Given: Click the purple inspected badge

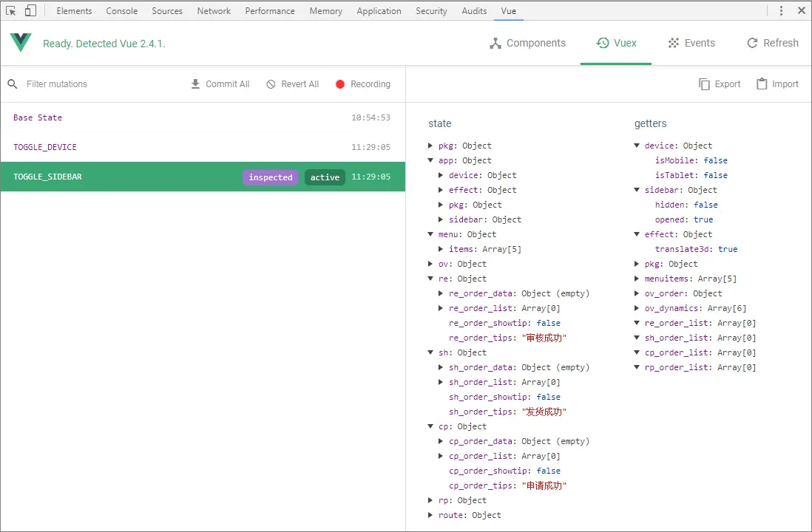Looking at the screenshot, I should pyautogui.click(x=271, y=177).
